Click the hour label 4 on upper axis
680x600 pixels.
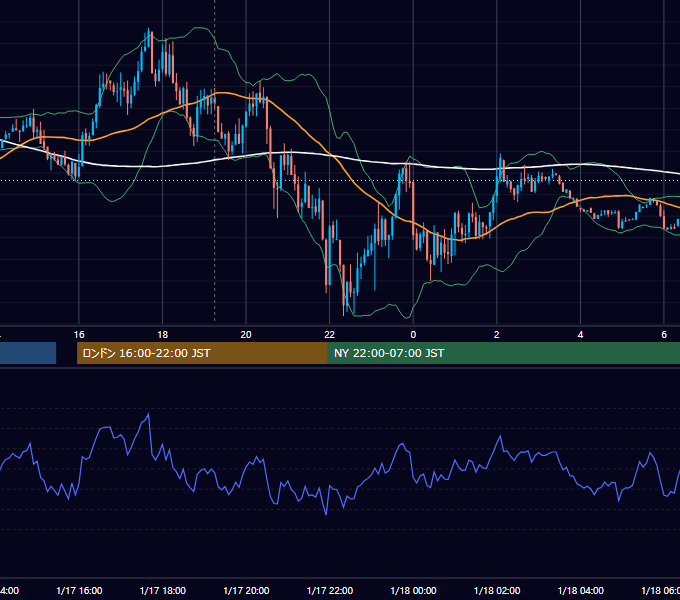click(580, 335)
